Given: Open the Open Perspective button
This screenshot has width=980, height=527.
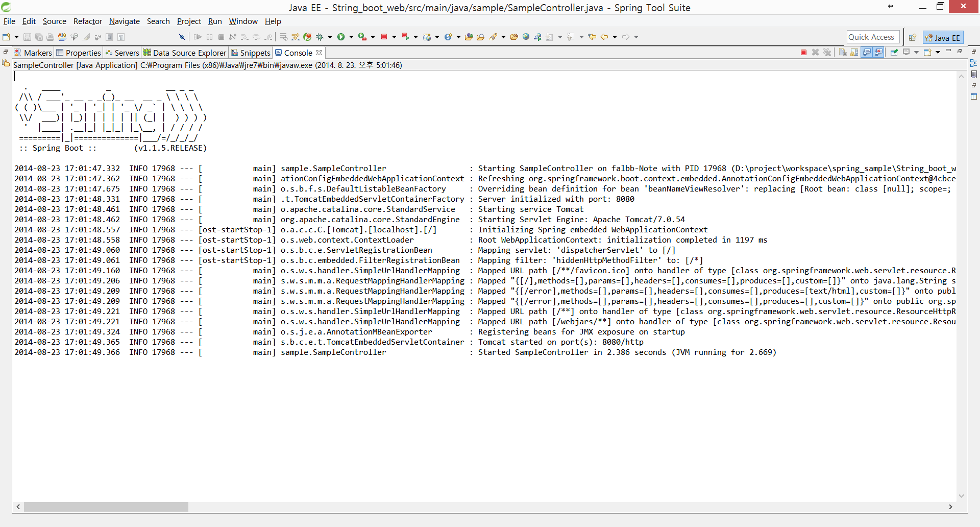Looking at the screenshot, I should [x=912, y=37].
